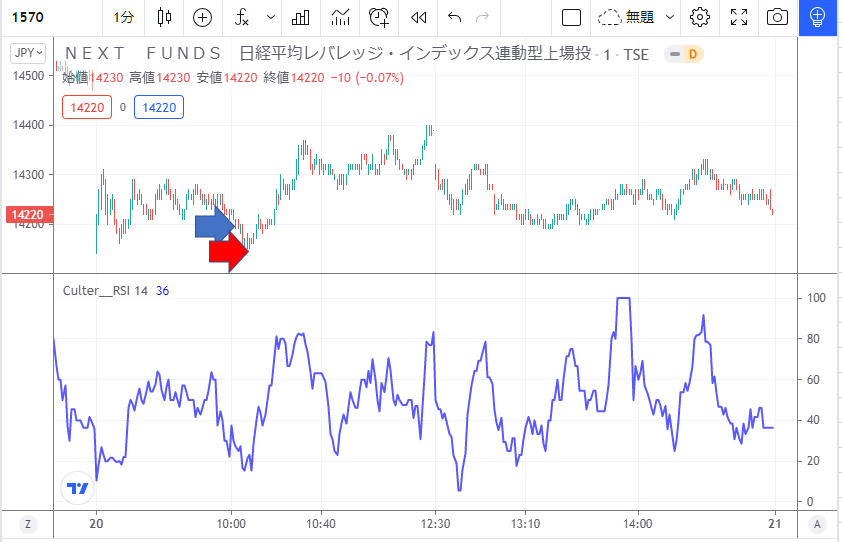
Task: Open the candlestick chart type menu
Action: (164, 17)
